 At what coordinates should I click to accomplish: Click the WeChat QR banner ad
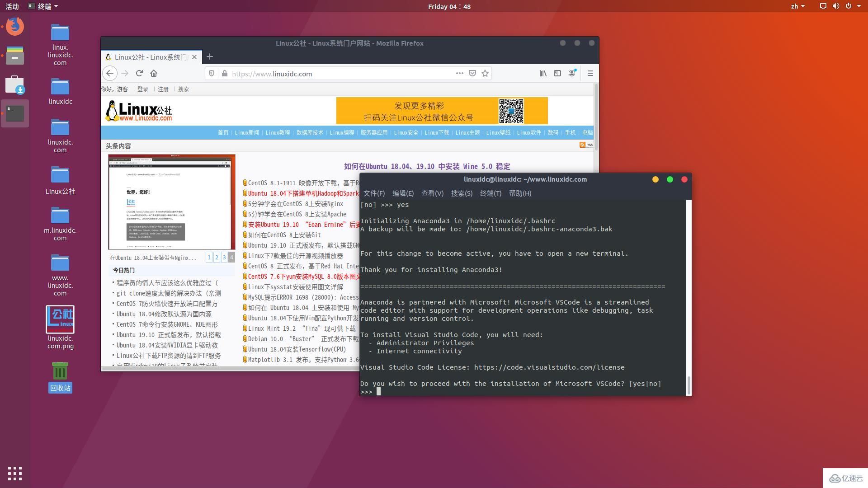(x=442, y=111)
